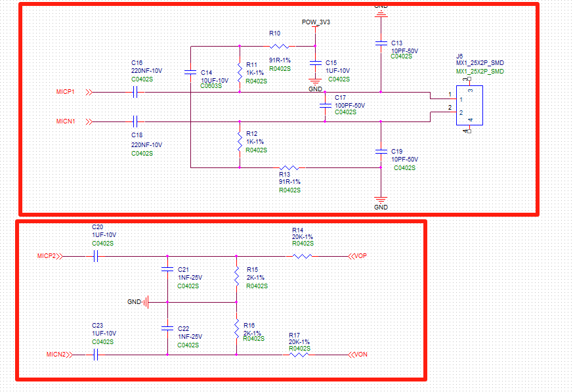The width and height of the screenshot is (573, 392).
Task: Select the VOP port symbol
Action: pyautogui.click(x=352, y=256)
